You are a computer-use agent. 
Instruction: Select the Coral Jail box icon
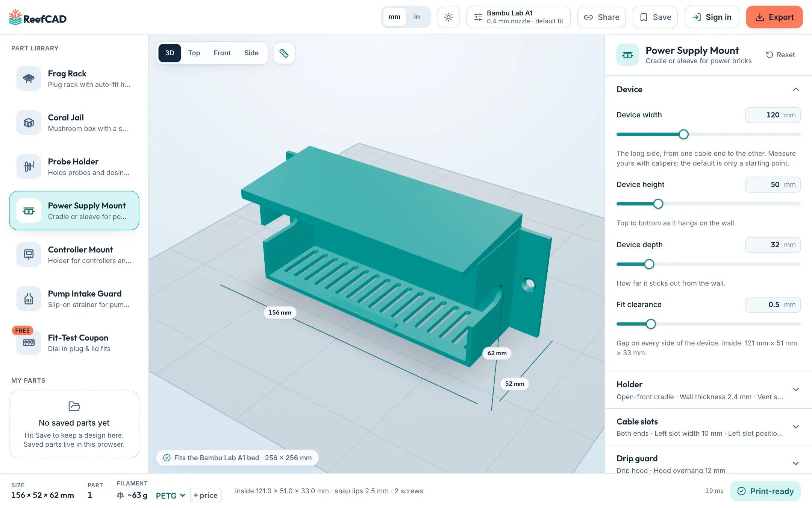pos(29,122)
